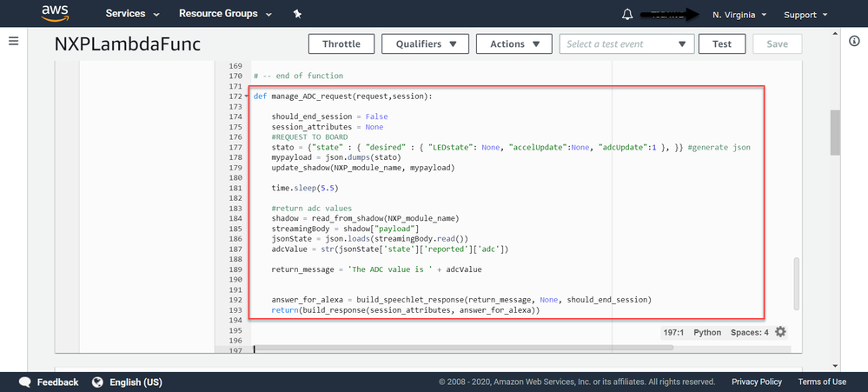Click the Spaces: 4 indentation setting
This screenshot has width=868, height=392.
click(750, 332)
